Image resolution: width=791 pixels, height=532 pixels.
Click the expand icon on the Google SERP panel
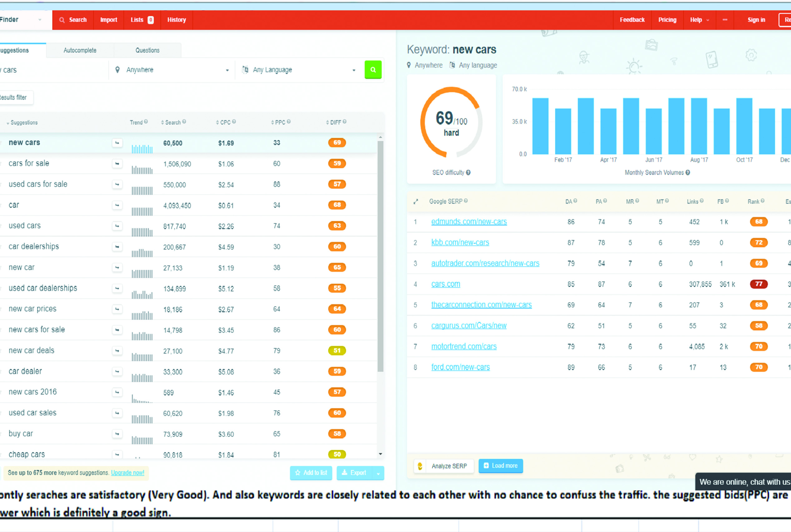point(416,201)
